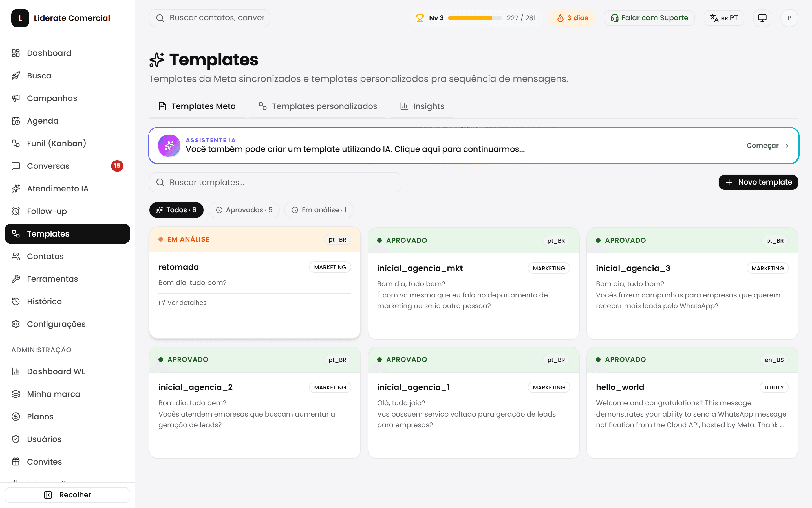Open Histórico history icon
The height and width of the screenshot is (508, 812).
(x=16, y=301)
